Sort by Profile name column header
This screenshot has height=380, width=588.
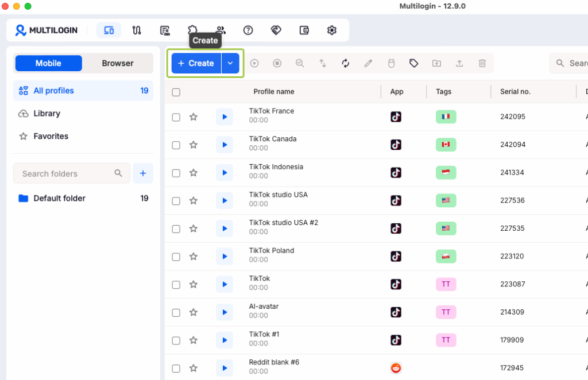274,92
